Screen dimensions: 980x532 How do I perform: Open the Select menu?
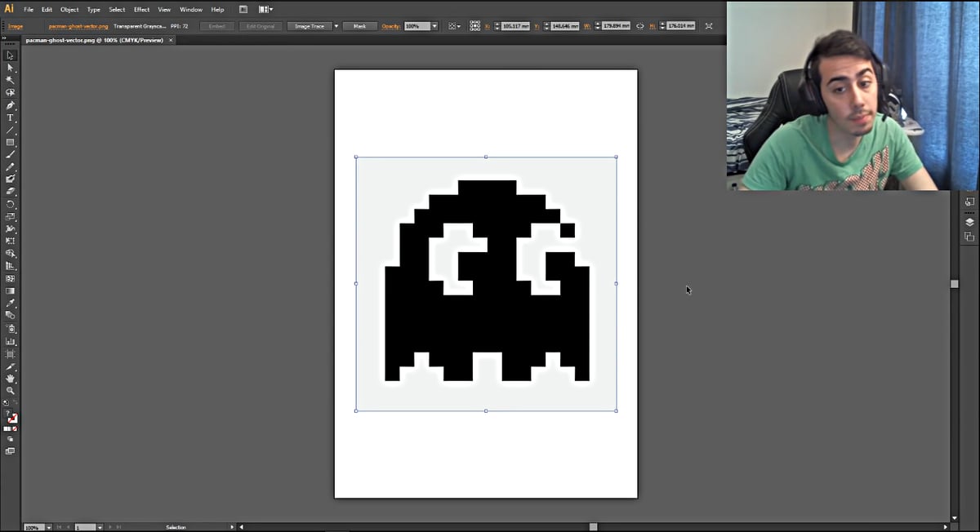pyautogui.click(x=117, y=9)
